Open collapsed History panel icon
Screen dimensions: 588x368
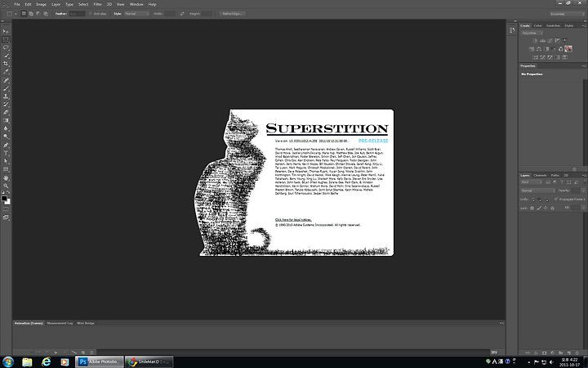512,30
